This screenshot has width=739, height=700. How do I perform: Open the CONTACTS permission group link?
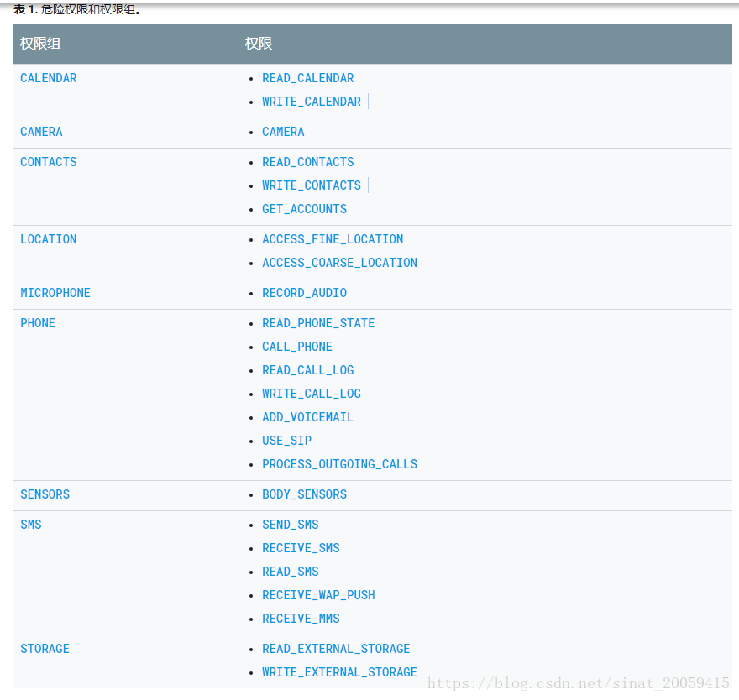[49, 162]
